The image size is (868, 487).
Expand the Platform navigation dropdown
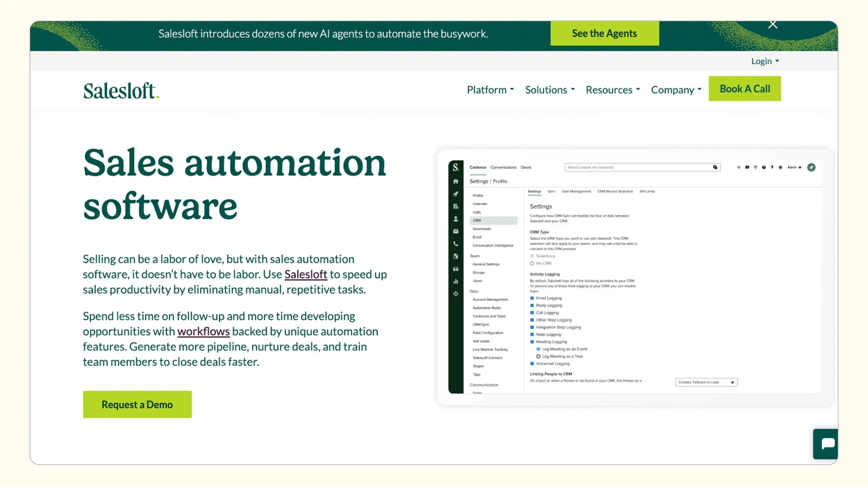tap(490, 90)
